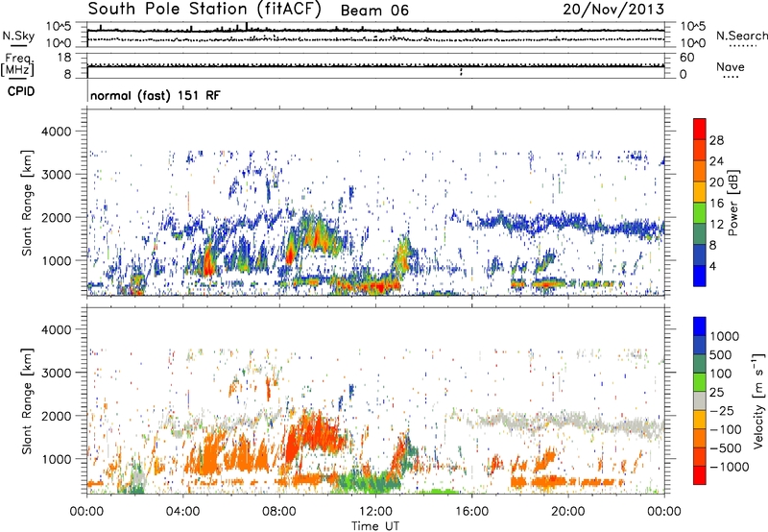Click the "00:00" tick at the end of the time axis
The height and width of the screenshot is (532, 768).
[x=664, y=512]
